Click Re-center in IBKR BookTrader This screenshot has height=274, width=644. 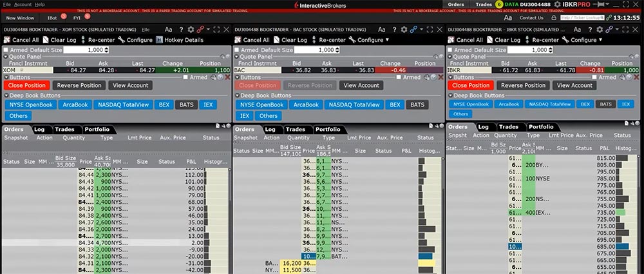click(542, 40)
